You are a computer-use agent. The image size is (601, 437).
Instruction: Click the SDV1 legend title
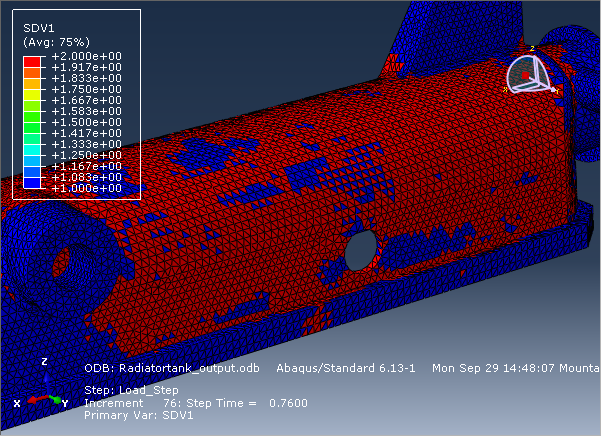[x=39, y=28]
